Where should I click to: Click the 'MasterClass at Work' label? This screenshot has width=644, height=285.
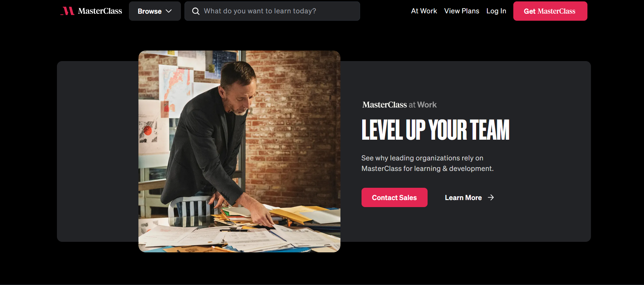pyautogui.click(x=399, y=105)
